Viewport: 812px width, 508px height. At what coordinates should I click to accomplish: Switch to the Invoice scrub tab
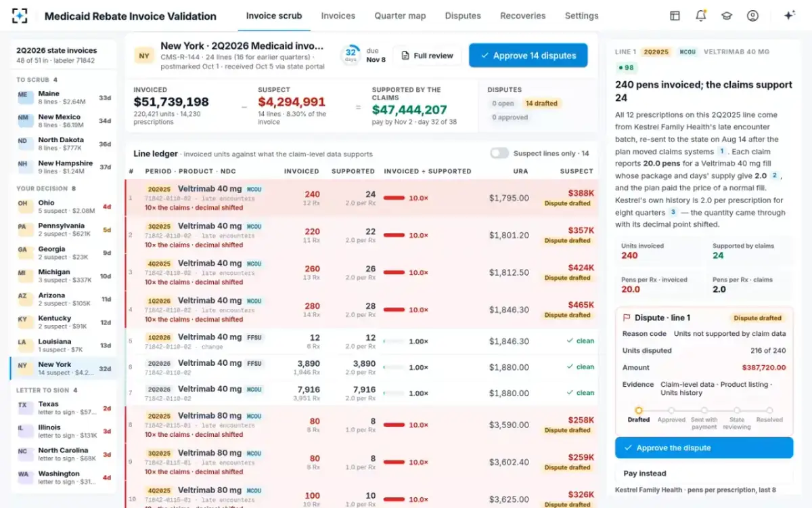click(274, 16)
